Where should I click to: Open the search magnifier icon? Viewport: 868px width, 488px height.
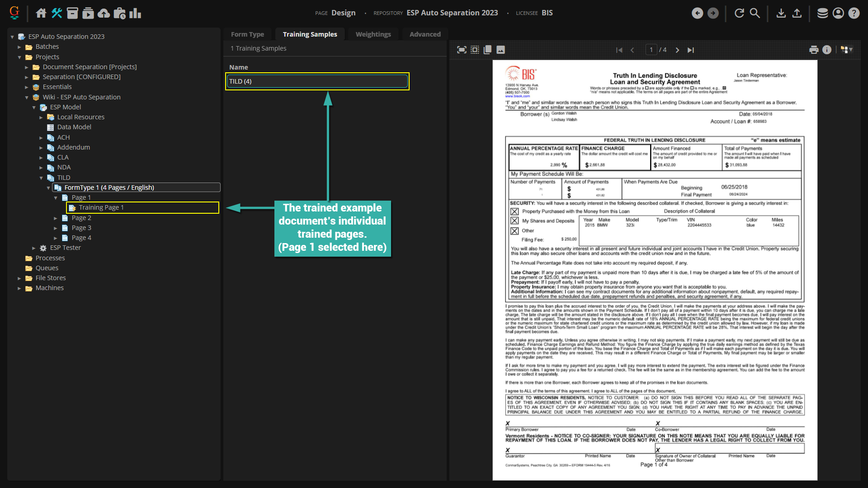coord(755,13)
